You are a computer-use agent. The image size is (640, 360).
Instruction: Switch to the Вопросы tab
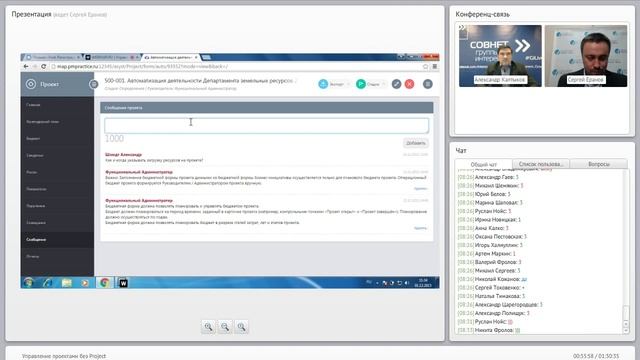point(599,164)
